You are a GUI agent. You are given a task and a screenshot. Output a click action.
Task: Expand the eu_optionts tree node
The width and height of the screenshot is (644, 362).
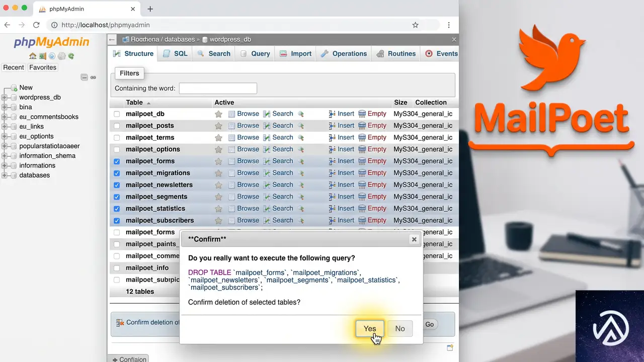tap(5, 136)
